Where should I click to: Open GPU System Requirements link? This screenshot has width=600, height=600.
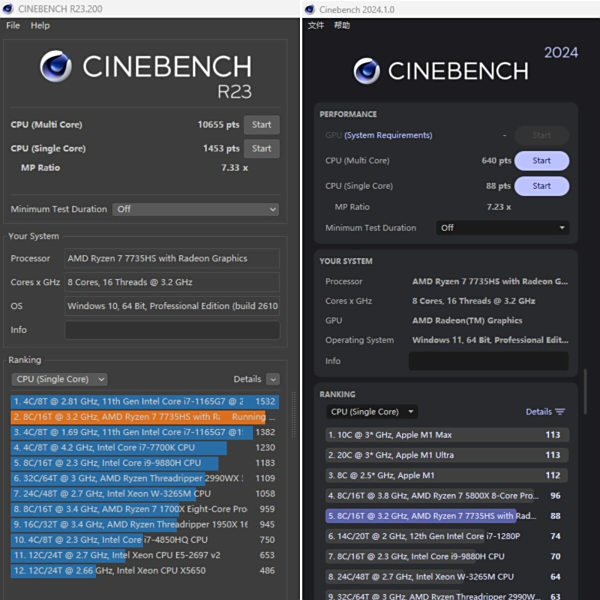coord(388,135)
